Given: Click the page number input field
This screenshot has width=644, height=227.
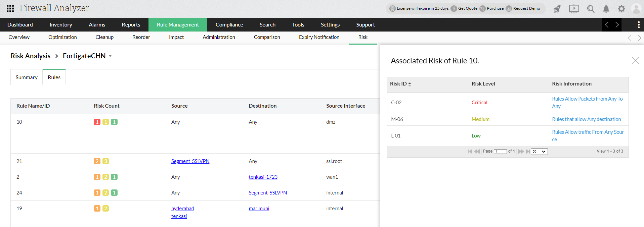Looking at the screenshot, I should (500, 152).
